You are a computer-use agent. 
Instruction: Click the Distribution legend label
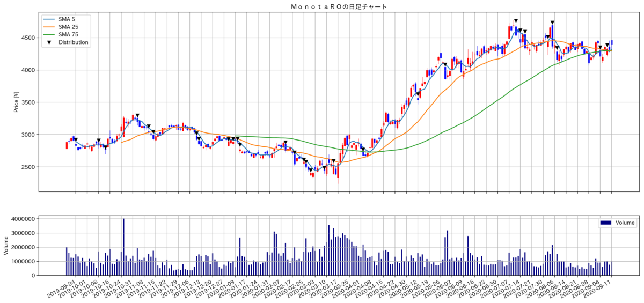pyautogui.click(x=74, y=42)
